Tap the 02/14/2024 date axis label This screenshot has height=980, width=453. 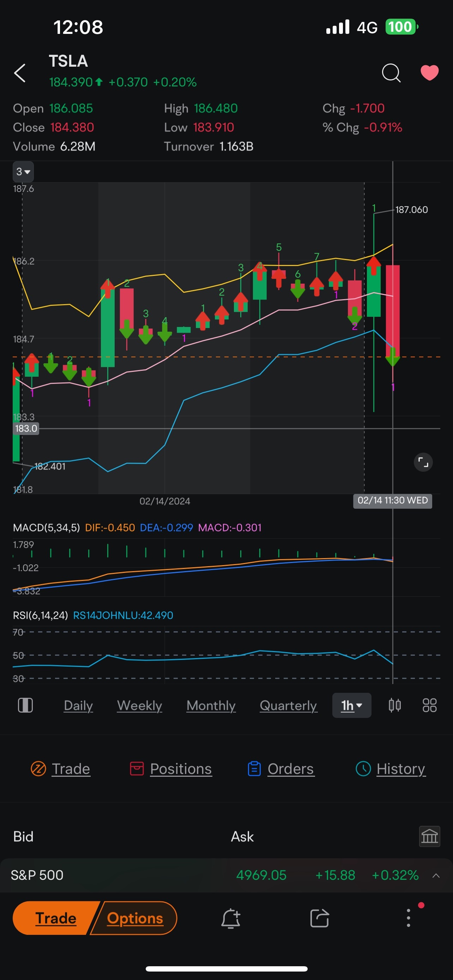pos(165,501)
